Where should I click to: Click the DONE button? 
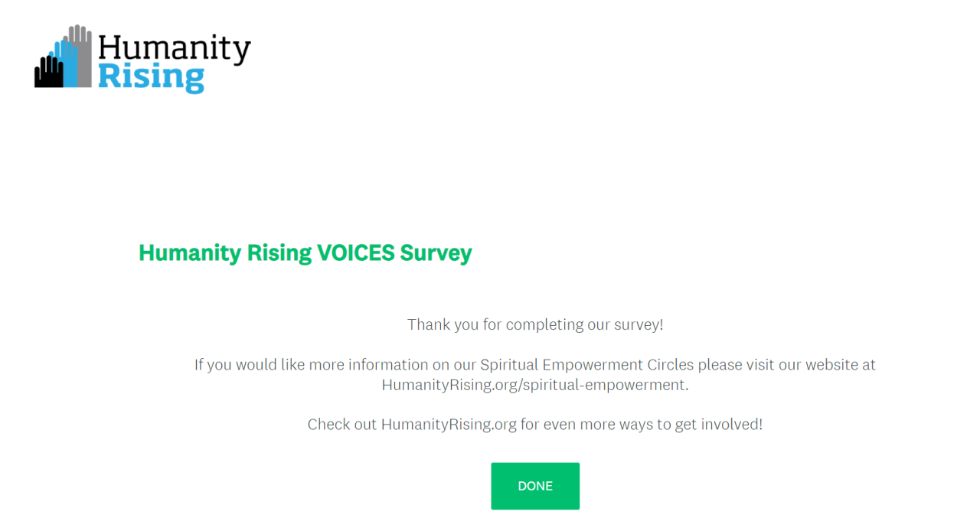[x=534, y=486]
